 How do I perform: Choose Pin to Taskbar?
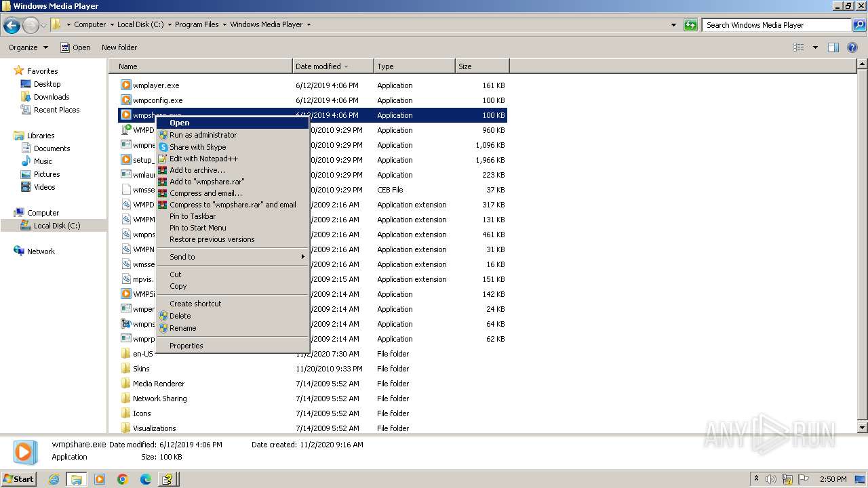(233, 216)
